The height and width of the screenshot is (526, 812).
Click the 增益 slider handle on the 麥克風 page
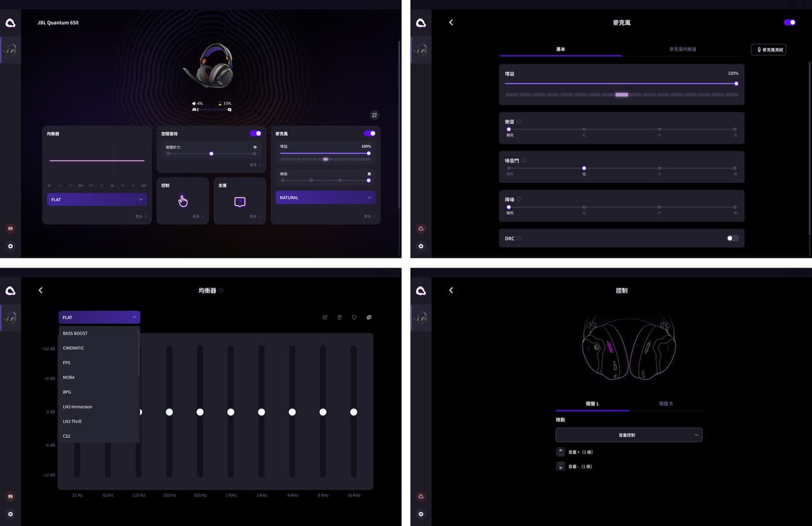pos(736,83)
